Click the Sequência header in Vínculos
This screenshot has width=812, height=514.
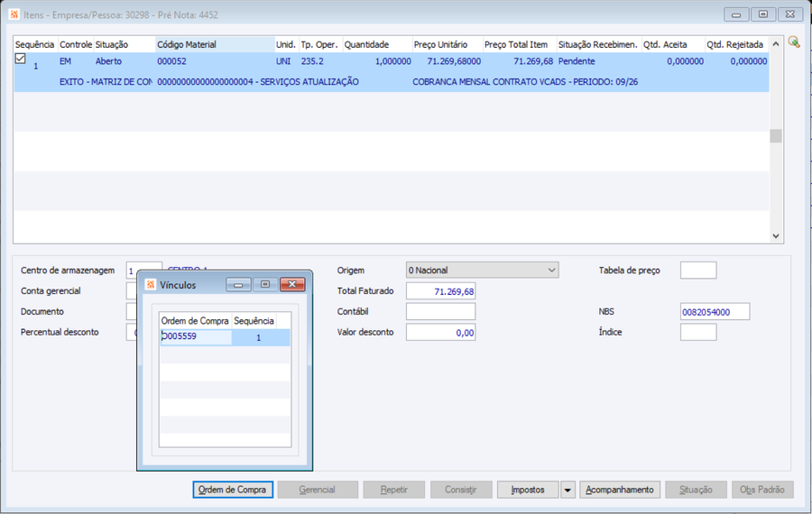coord(254,321)
